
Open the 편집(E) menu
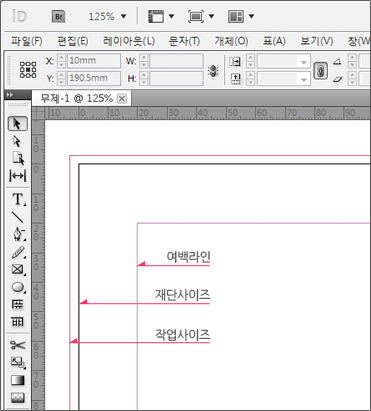click(x=73, y=41)
